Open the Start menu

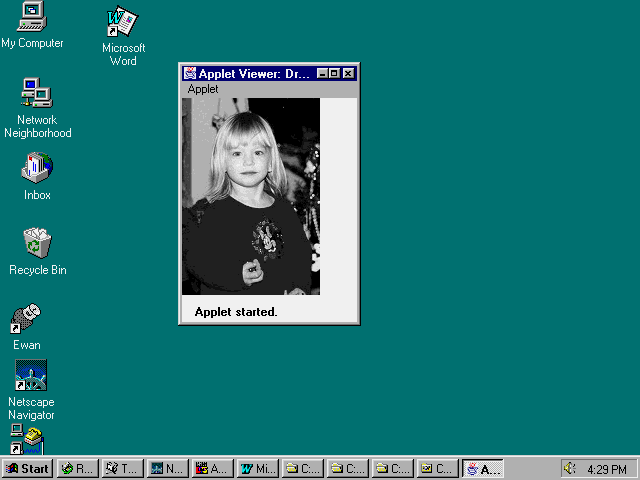pyautogui.click(x=27, y=469)
